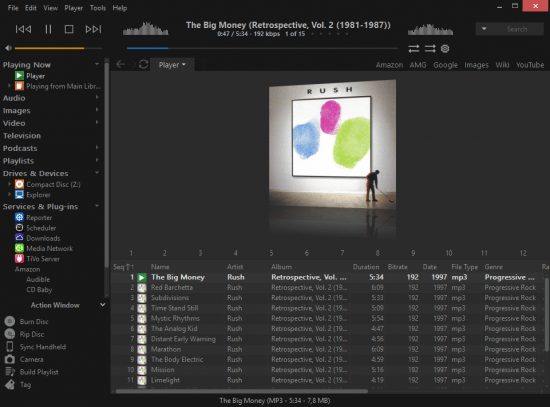Image resolution: width=550 pixels, height=407 pixels.
Task: Open the Wiki link
Action: [502, 65]
